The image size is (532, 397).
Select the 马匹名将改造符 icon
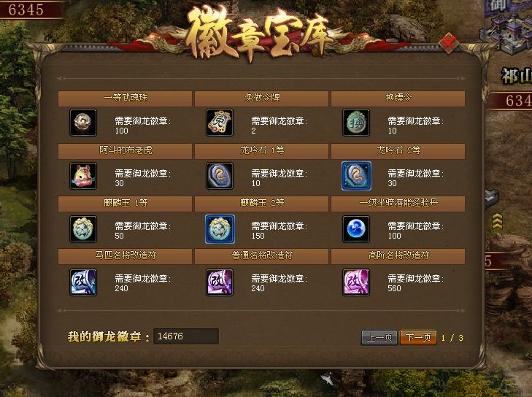coord(83,282)
